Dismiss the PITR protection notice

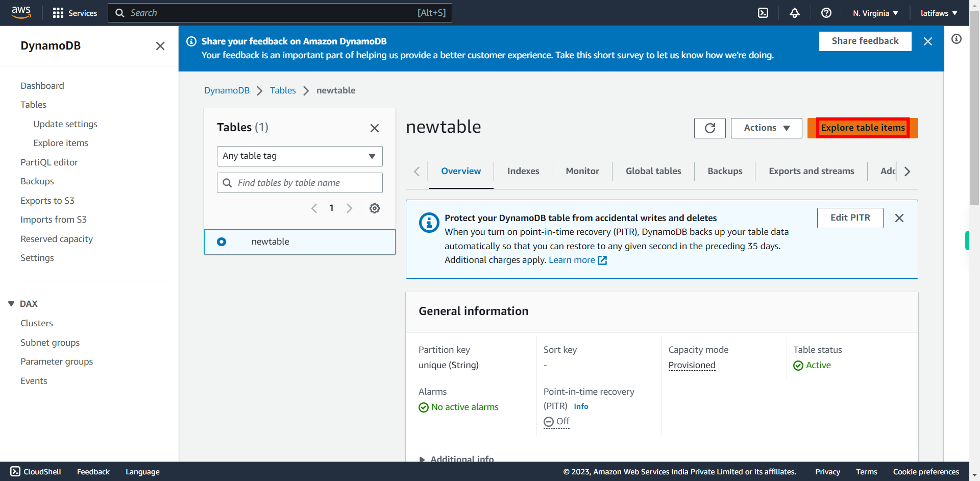(899, 218)
